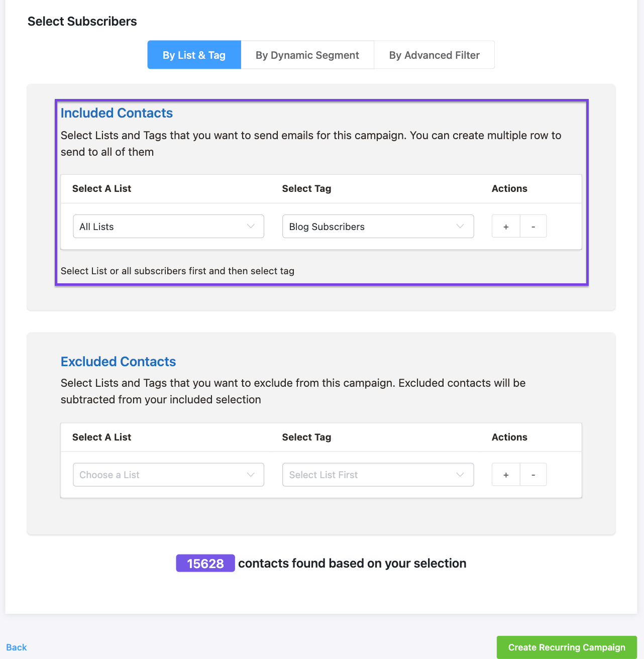Go back using the Back link
The width and height of the screenshot is (644, 659).
17,647
